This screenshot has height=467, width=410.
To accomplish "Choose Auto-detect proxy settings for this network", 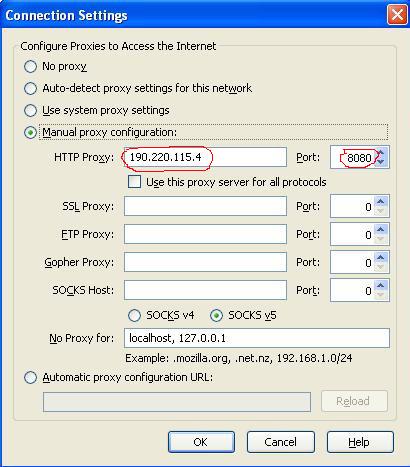I will 30,89.
